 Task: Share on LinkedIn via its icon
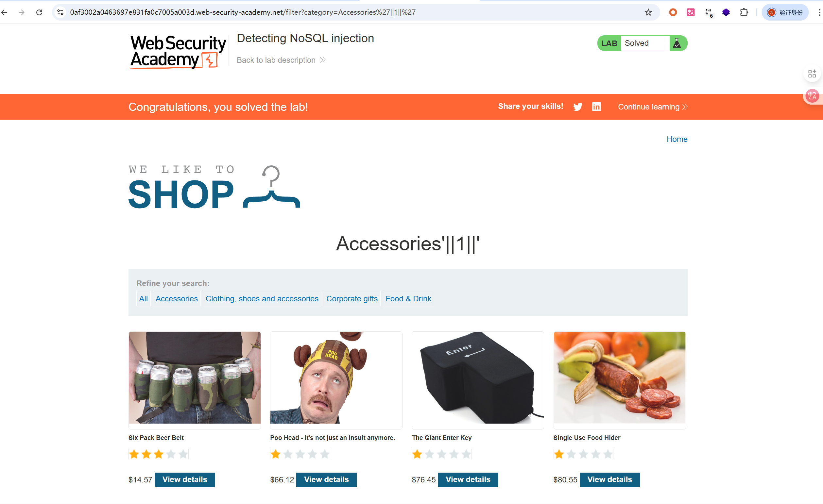[x=596, y=107]
